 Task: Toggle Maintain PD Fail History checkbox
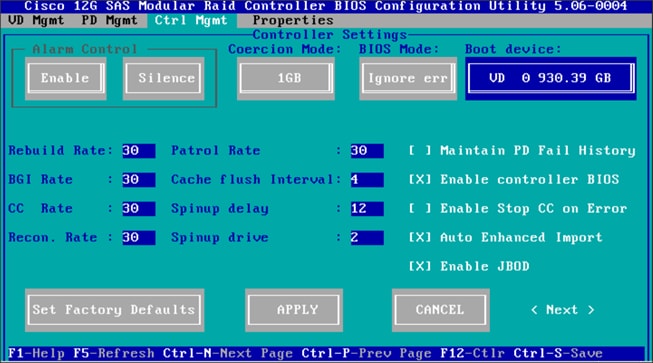(420, 151)
